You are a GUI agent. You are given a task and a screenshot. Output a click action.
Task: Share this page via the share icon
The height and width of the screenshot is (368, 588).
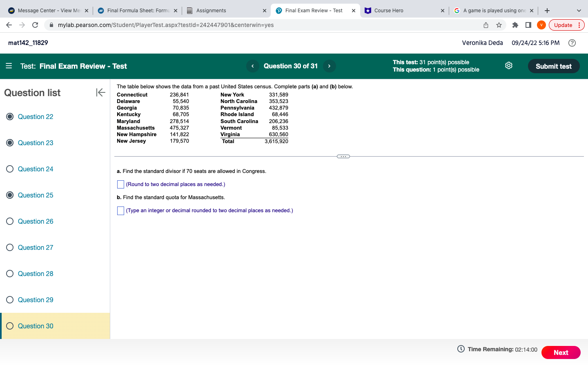coord(486,25)
